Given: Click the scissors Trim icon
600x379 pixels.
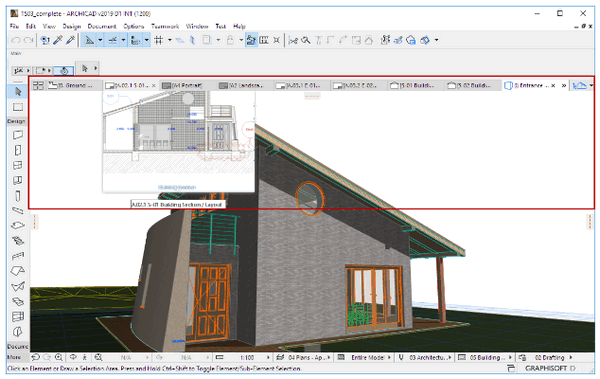Looking at the screenshot, I should click(293, 40).
